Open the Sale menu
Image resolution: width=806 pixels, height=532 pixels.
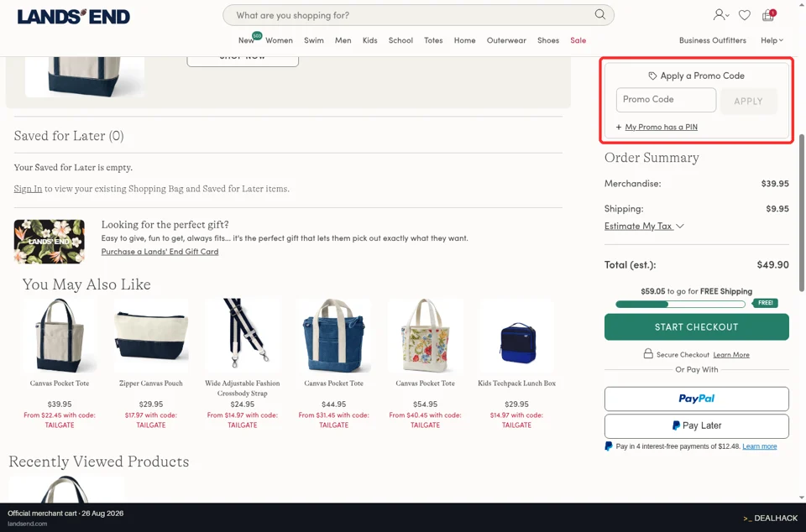578,40
